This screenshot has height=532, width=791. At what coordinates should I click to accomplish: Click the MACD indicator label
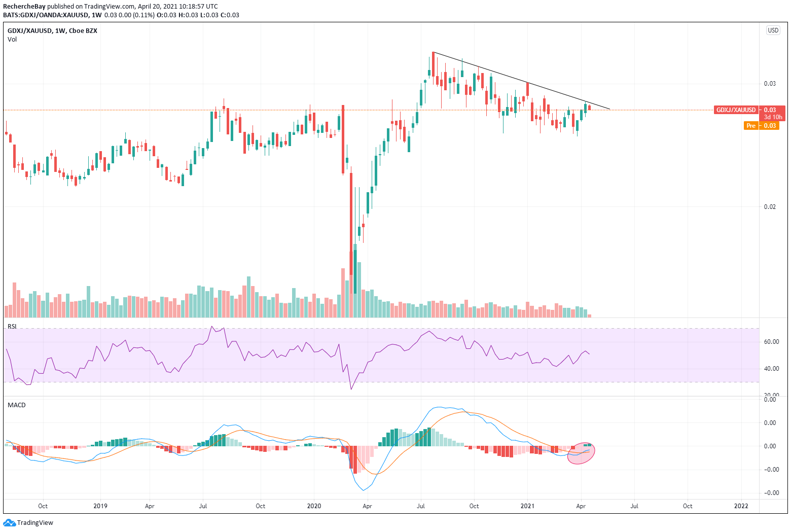17,405
